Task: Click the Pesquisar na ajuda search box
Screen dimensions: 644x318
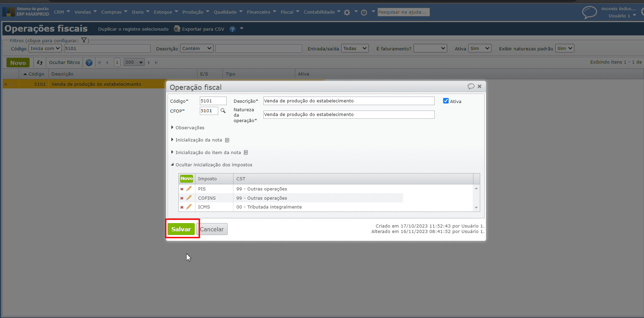Action: 404,12
